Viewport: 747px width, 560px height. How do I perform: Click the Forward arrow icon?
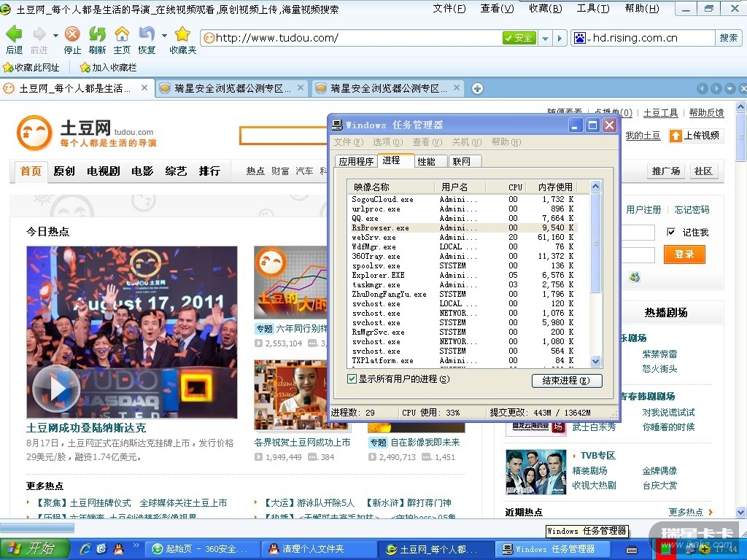(39, 34)
